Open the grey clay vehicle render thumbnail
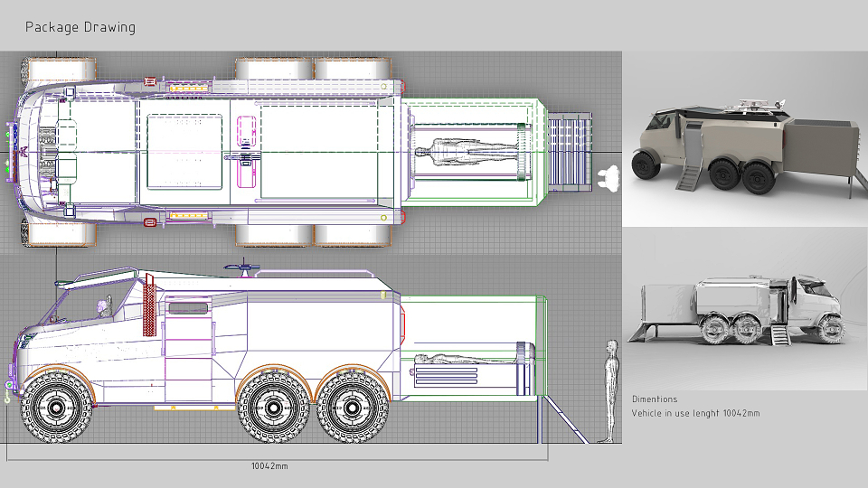This screenshot has height=488, width=868. click(x=745, y=309)
